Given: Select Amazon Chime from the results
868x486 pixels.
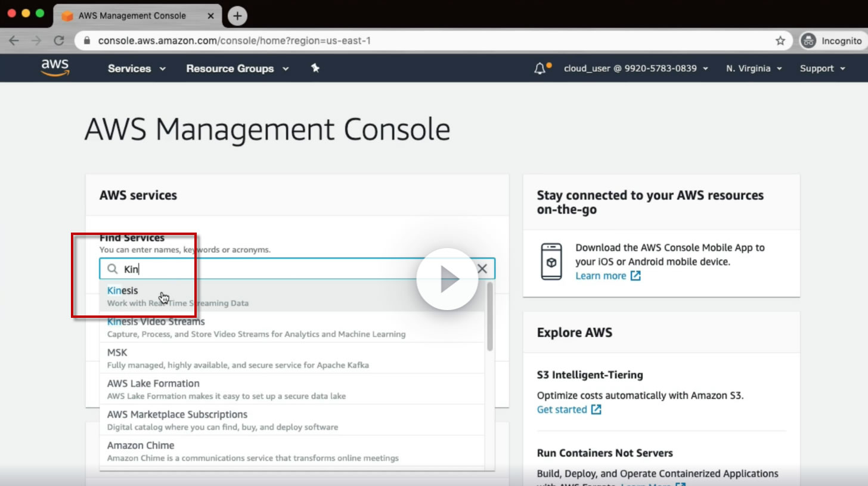Looking at the screenshot, I should tap(292, 451).
